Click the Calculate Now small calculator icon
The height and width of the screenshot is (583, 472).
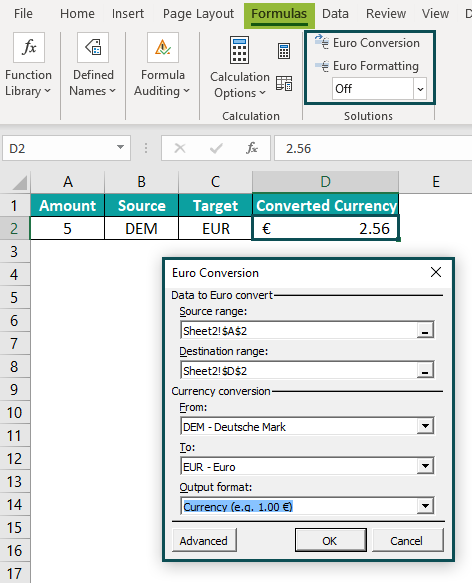click(x=284, y=51)
